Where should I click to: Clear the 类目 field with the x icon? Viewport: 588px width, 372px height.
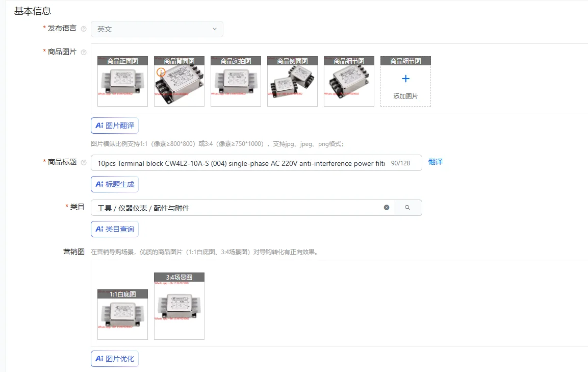[x=386, y=208]
